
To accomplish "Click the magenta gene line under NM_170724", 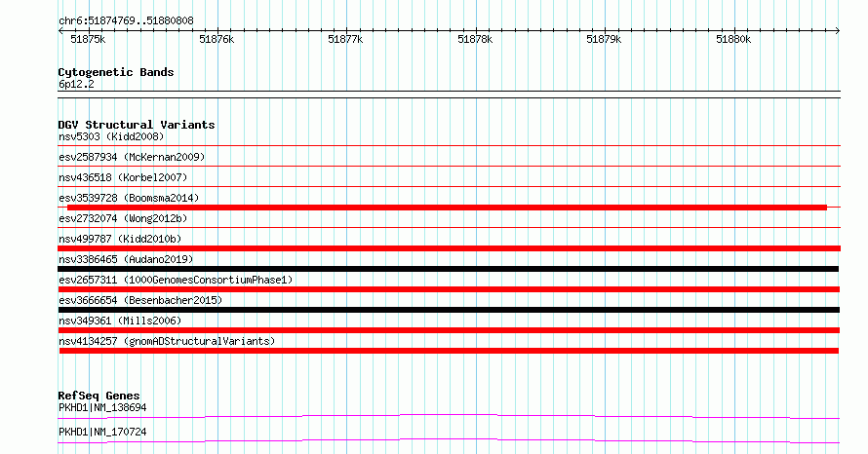I will (449, 440).
